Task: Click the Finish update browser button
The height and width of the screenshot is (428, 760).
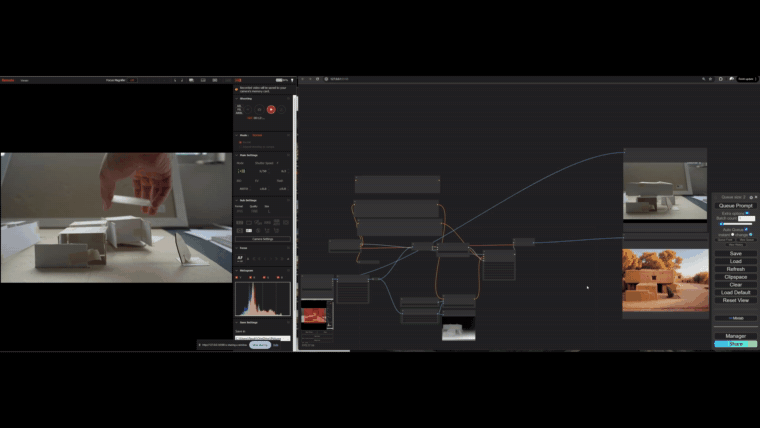Action: coord(748,79)
